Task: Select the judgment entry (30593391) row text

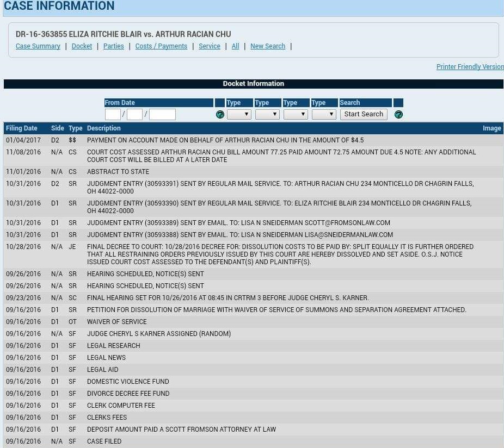Action: coord(280,188)
